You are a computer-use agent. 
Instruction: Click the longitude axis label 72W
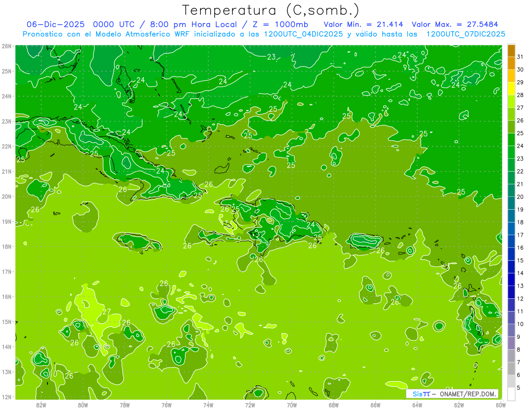(x=250, y=404)
